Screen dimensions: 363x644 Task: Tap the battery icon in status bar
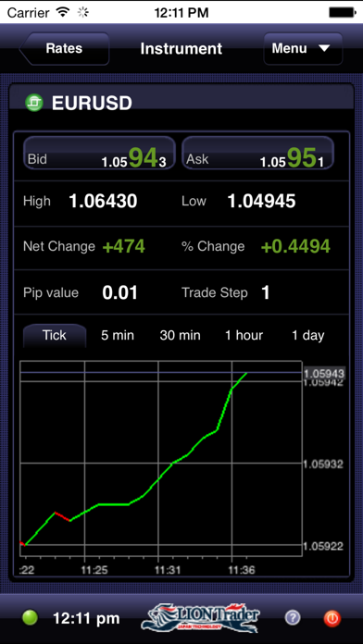pos(342,13)
